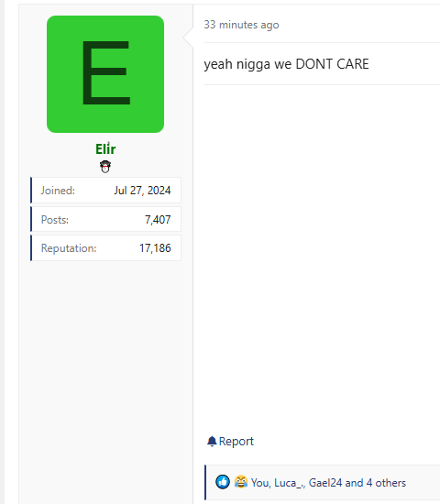Click the Posts label in user info
440x504 pixels.
tap(55, 220)
